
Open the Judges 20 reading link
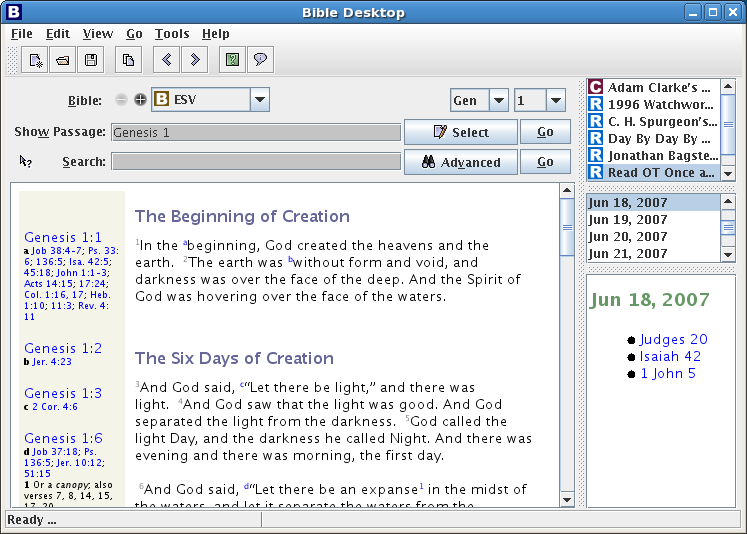(673, 340)
